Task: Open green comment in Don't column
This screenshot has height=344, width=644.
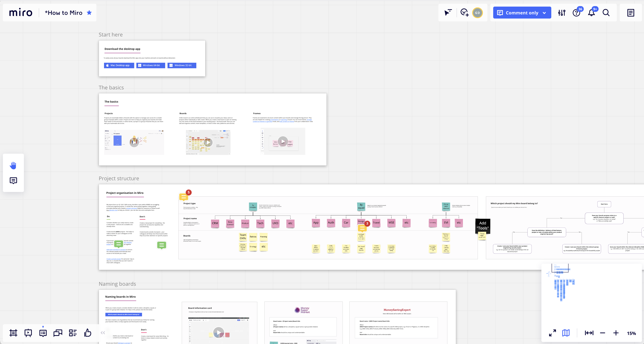Action: pos(162,245)
